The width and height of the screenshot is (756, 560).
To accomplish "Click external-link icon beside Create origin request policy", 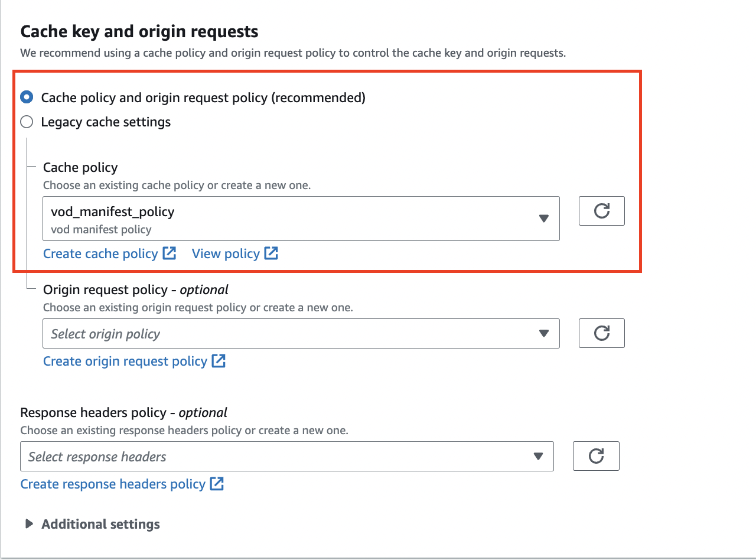I will (x=219, y=361).
